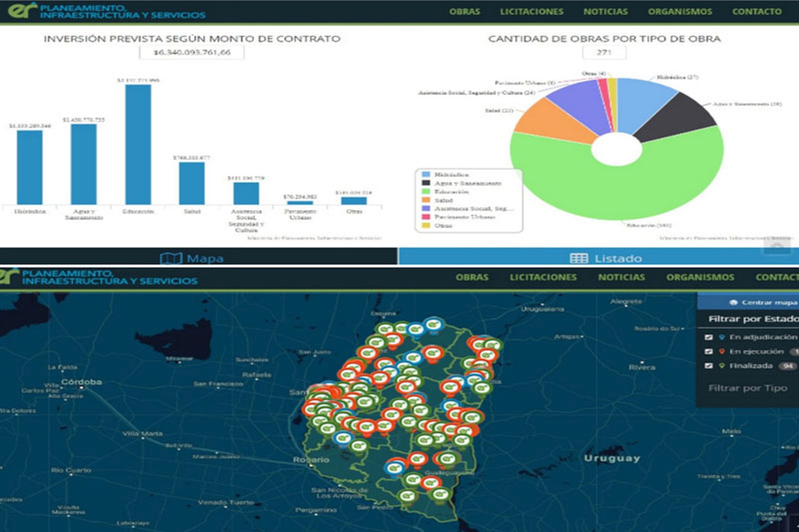Click the table grid icon beside Listado
799x532 pixels.
(x=578, y=259)
